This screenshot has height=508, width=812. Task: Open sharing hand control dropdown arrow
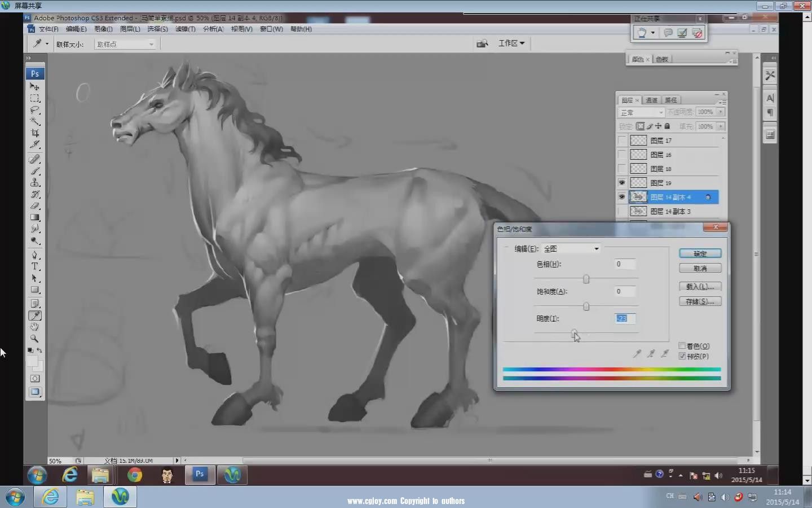tap(653, 33)
